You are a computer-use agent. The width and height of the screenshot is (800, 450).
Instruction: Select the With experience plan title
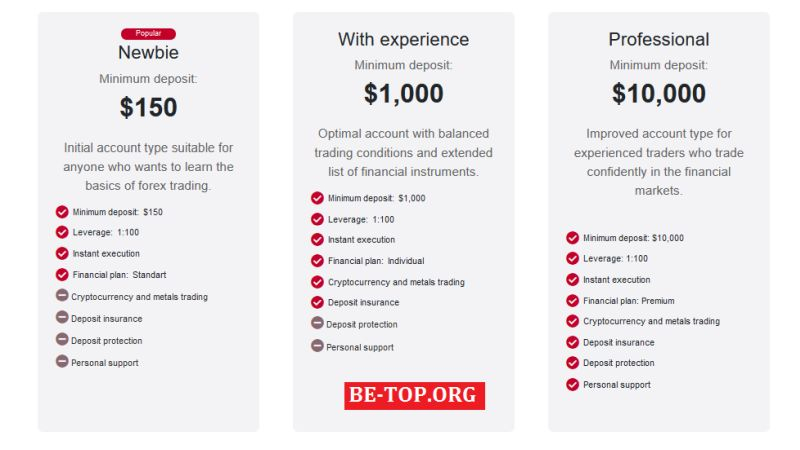pos(403,39)
